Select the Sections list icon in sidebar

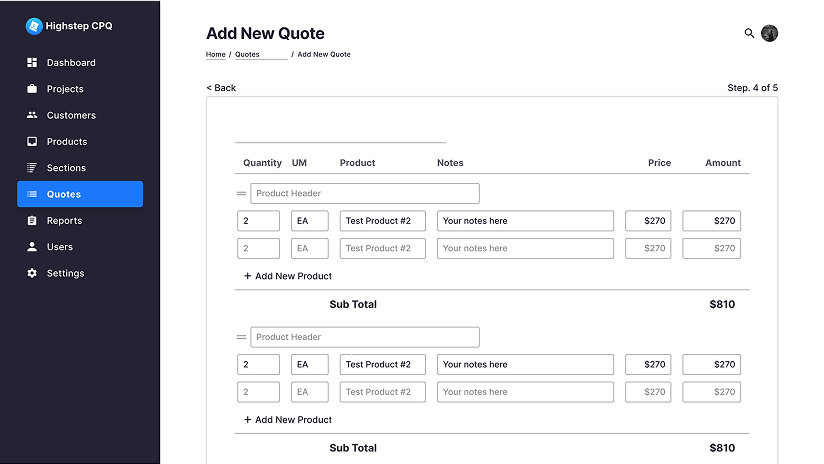pos(32,168)
